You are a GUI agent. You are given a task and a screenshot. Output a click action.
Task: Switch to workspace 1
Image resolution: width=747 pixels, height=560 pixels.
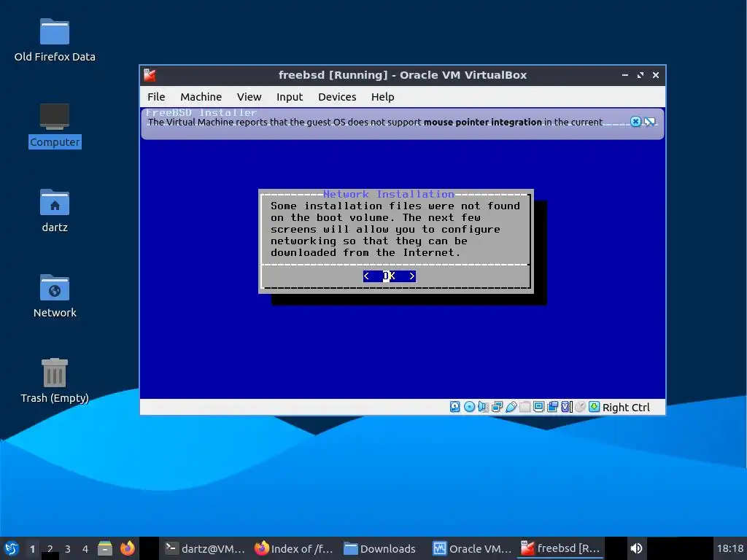point(32,548)
